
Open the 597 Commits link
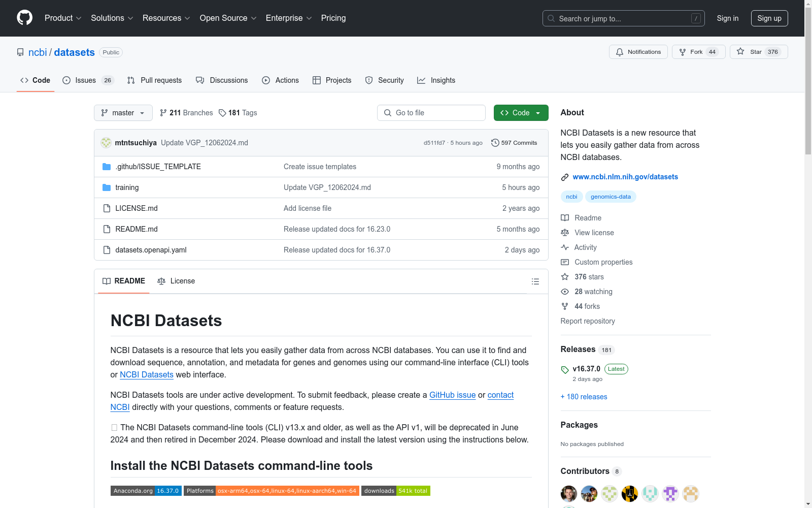[514, 143]
